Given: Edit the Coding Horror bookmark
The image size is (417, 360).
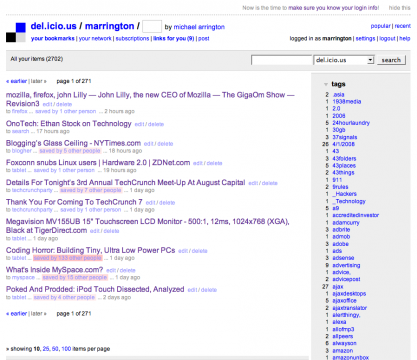Looking at the screenshot, I should point(183,251).
